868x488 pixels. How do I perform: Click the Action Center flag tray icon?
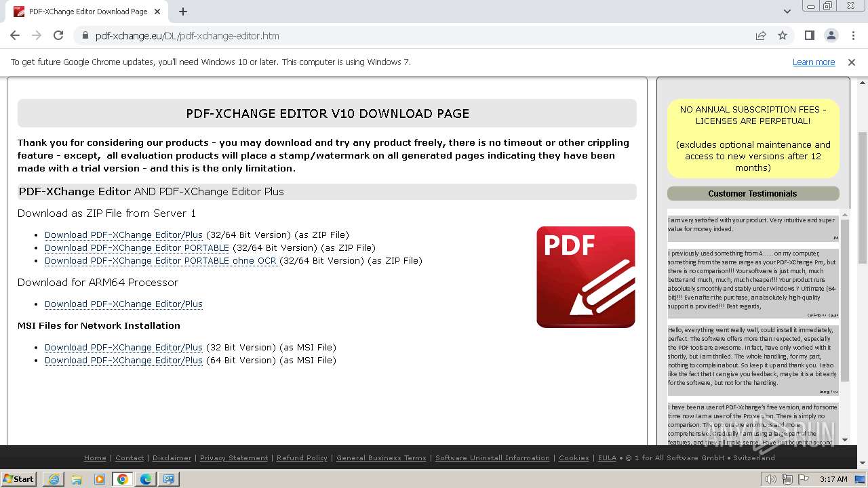click(803, 479)
